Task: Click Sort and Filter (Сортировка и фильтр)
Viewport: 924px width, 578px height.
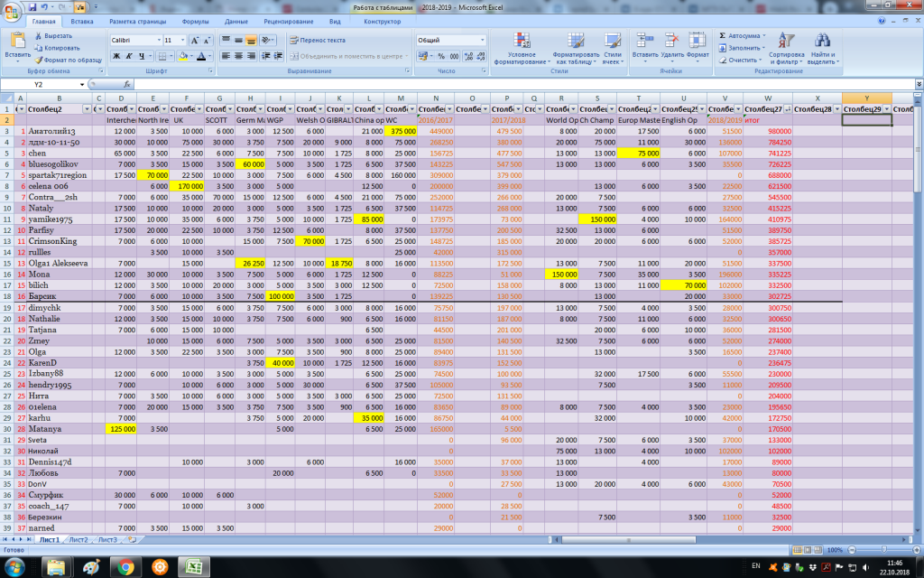Action: click(787, 47)
